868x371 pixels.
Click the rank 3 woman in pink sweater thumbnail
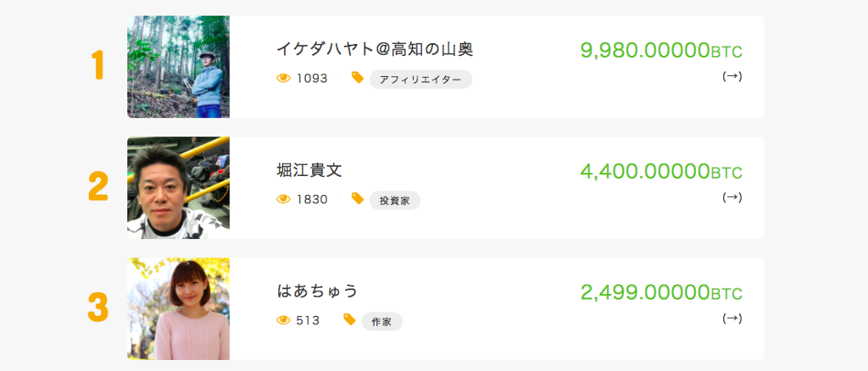click(178, 308)
